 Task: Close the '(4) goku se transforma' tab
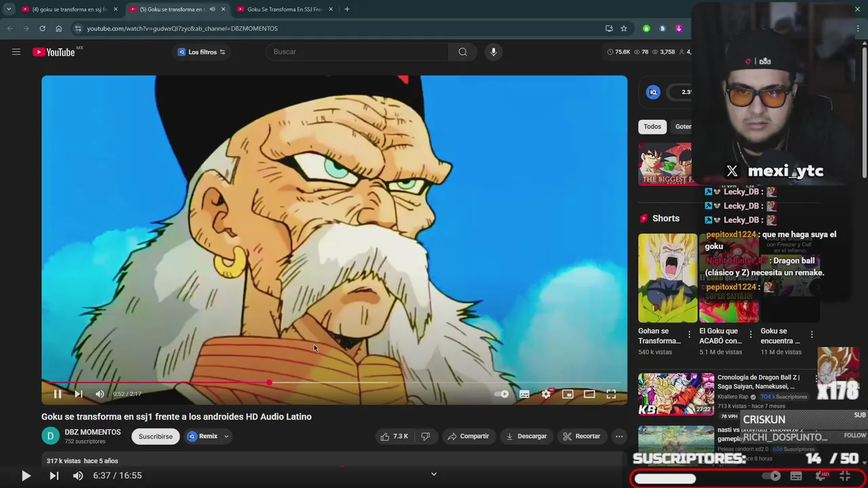tap(115, 9)
